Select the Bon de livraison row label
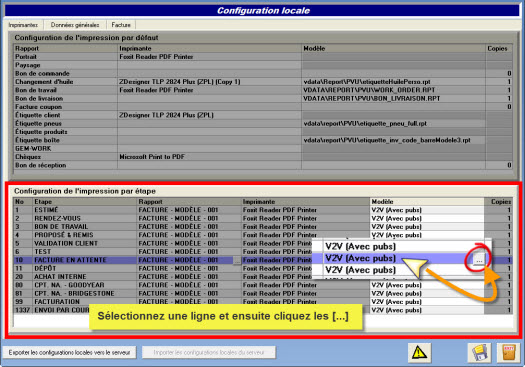This screenshot has width=525, height=367. coord(39,98)
